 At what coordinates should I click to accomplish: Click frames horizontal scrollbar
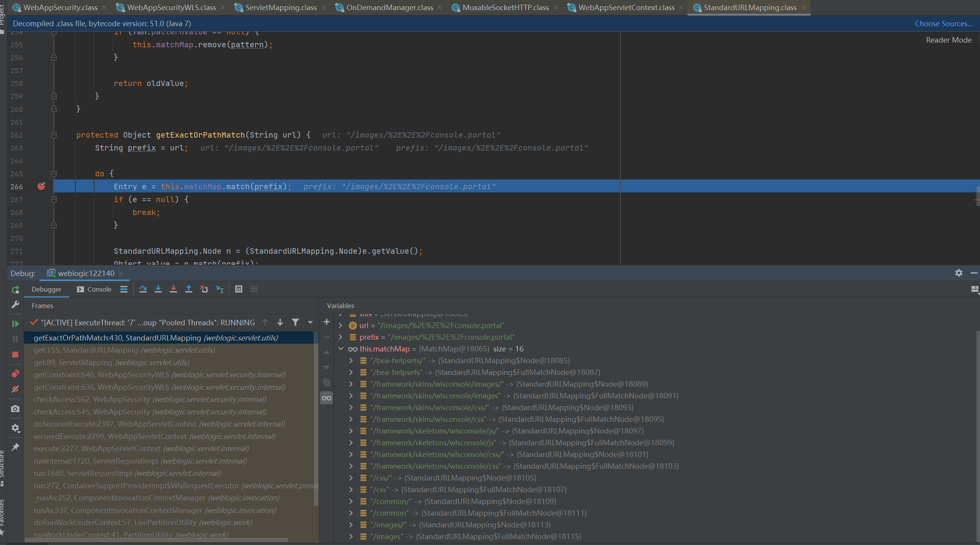click(156, 540)
